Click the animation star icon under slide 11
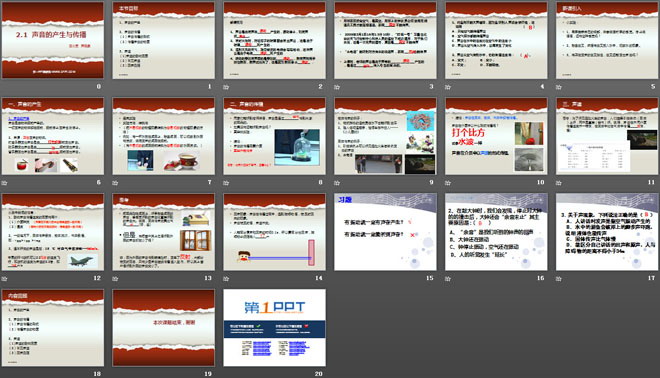 pyautogui.click(x=559, y=183)
